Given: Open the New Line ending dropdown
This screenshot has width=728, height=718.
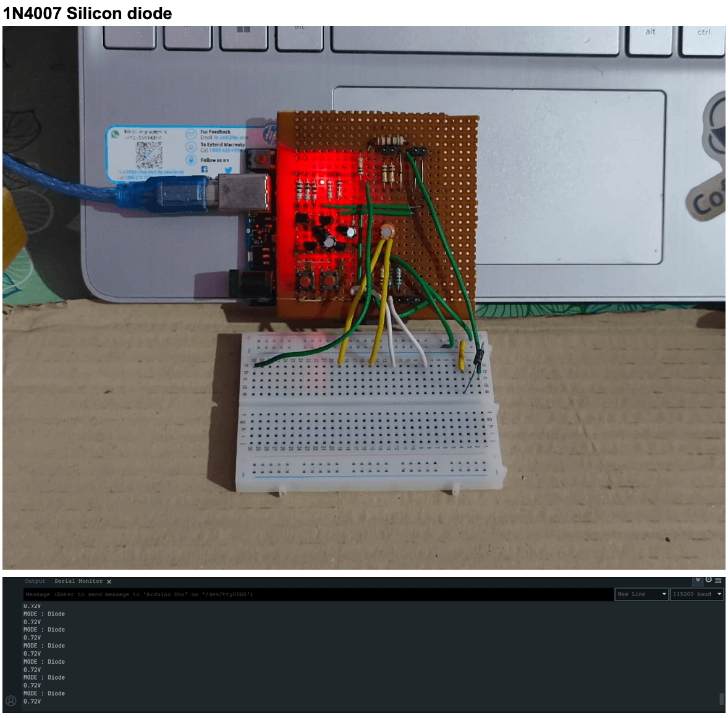Looking at the screenshot, I should (641, 594).
